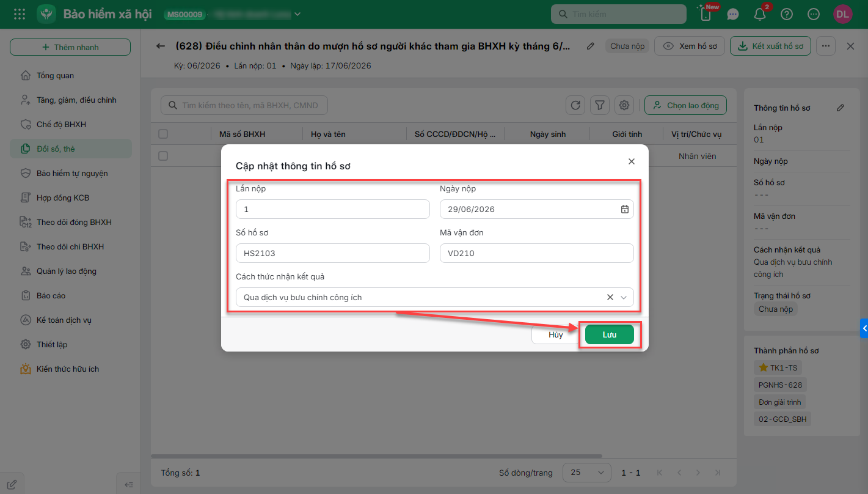The width and height of the screenshot is (868, 494).
Task: Open the calendar picker in Ngày nộp
Action: click(x=625, y=209)
